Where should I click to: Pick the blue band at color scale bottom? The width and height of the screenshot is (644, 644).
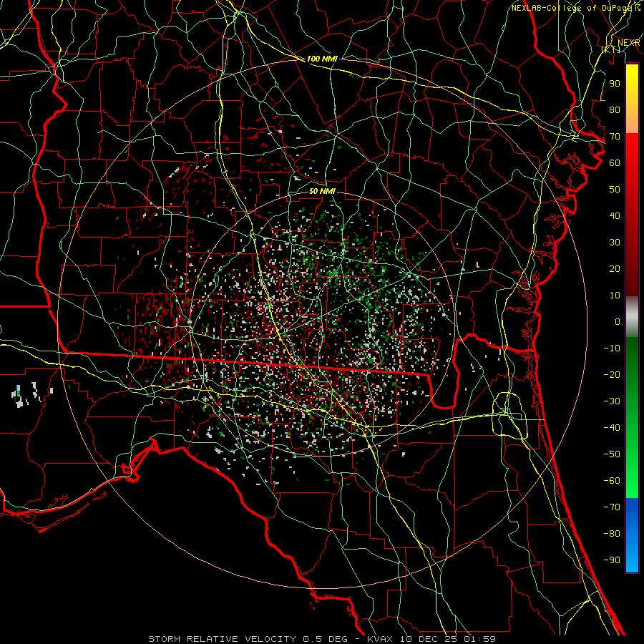coord(632,535)
